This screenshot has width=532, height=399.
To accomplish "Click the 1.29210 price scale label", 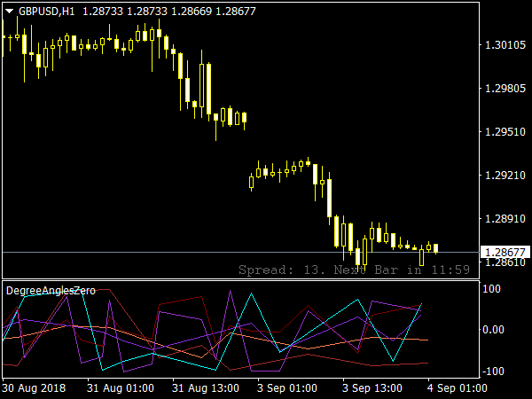I will pos(505,175).
